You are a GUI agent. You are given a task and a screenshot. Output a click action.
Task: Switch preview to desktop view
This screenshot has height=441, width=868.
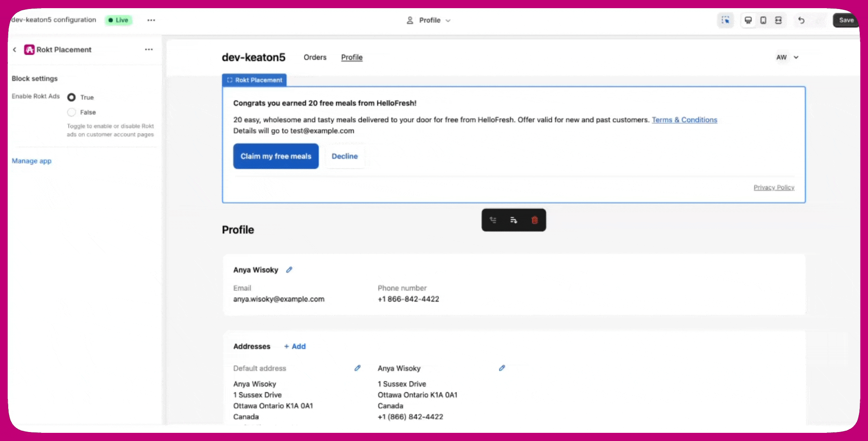point(748,20)
